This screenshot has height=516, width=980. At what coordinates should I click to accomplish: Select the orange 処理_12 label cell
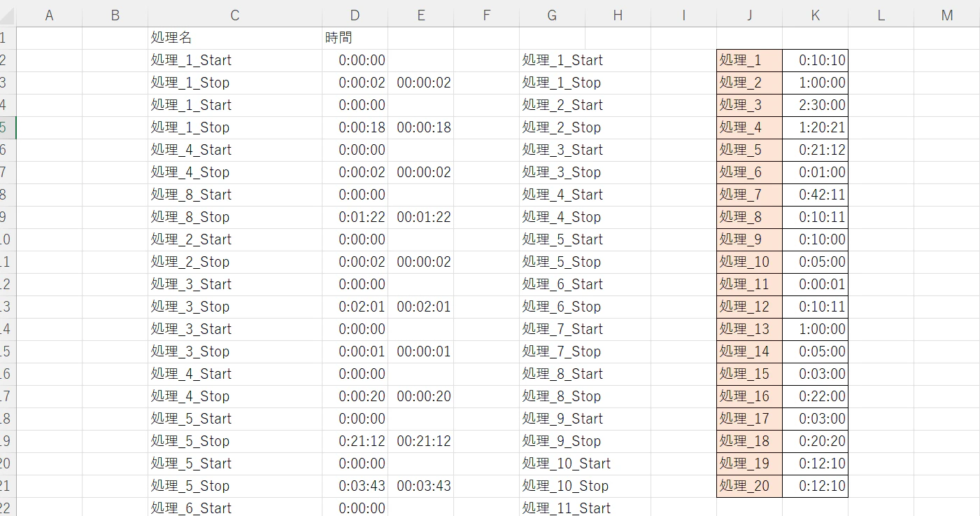point(749,307)
